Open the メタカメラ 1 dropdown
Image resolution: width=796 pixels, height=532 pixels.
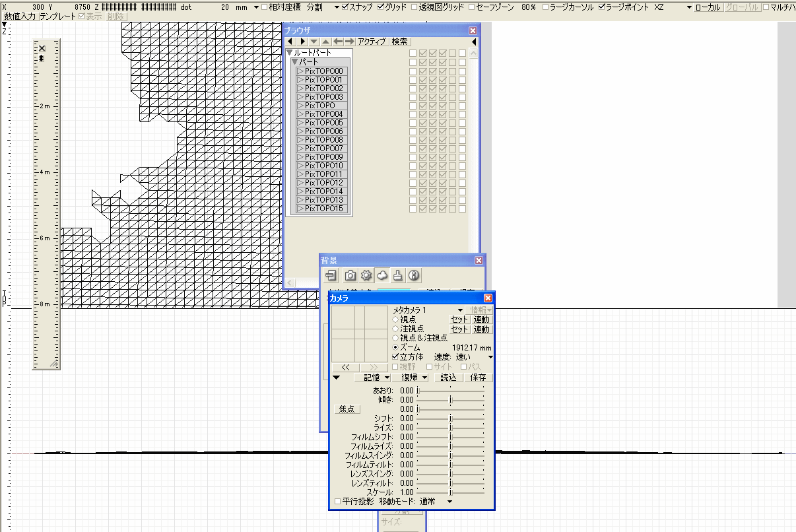(x=460, y=310)
